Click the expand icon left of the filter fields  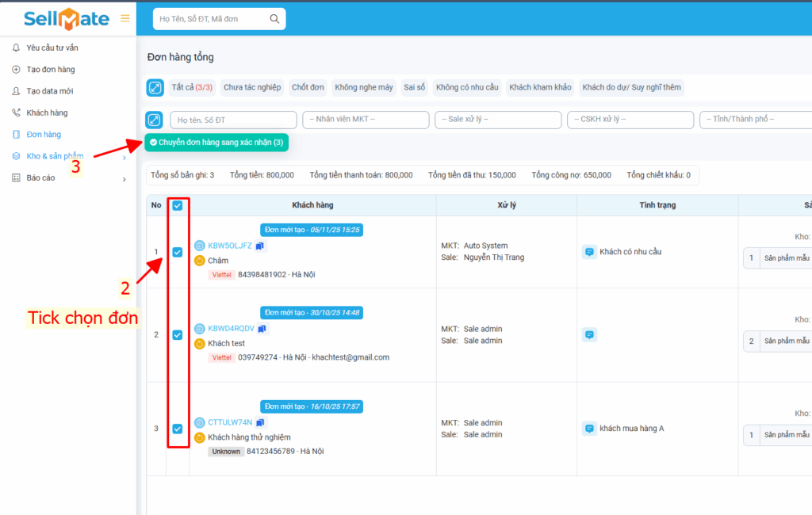pyautogui.click(x=155, y=120)
